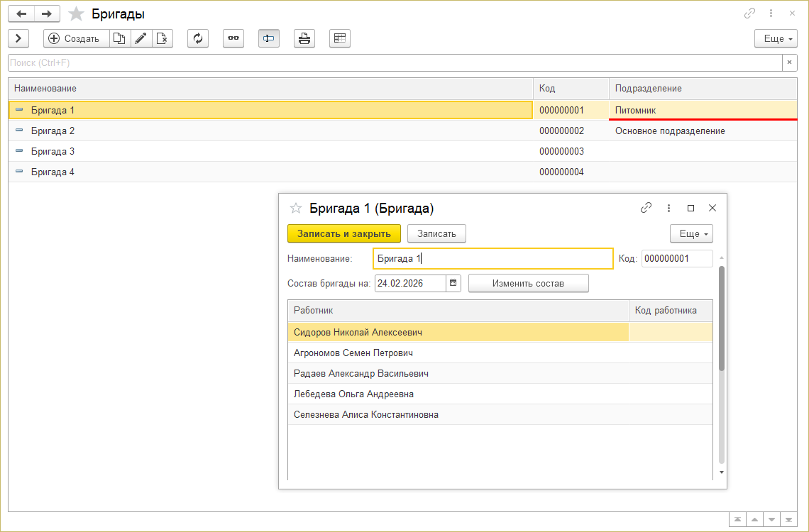Mark brigade for deletion icon
809x532 pixels.
(x=163, y=38)
